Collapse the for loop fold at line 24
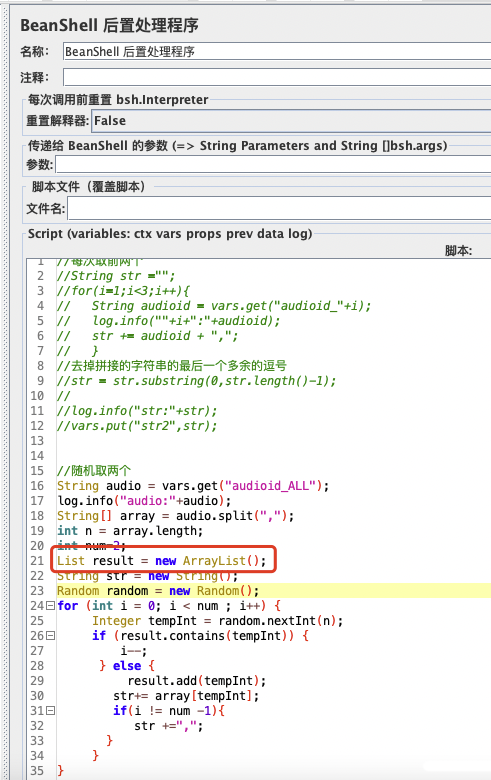The image size is (491, 780). pyautogui.click(x=50, y=606)
